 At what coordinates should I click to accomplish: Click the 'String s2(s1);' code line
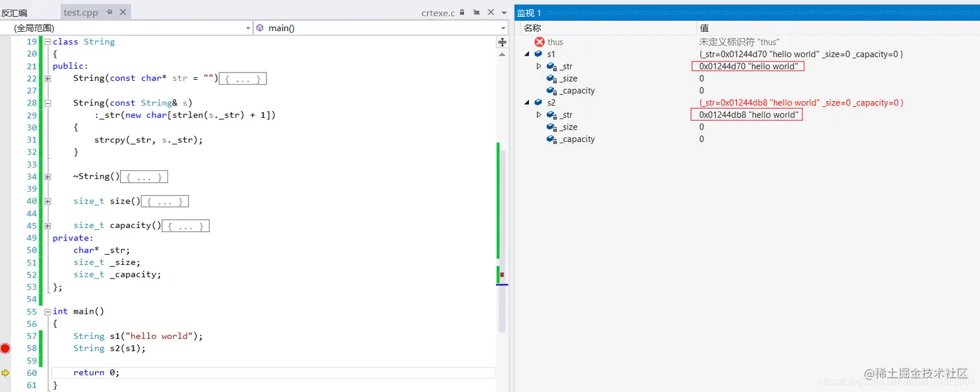pyautogui.click(x=110, y=349)
